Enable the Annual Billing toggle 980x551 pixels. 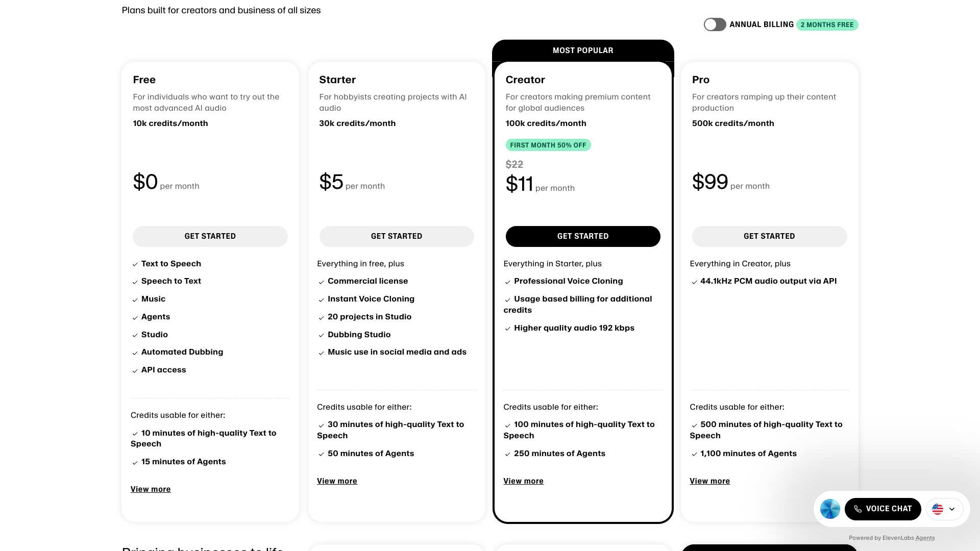click(x=715, y=24)
